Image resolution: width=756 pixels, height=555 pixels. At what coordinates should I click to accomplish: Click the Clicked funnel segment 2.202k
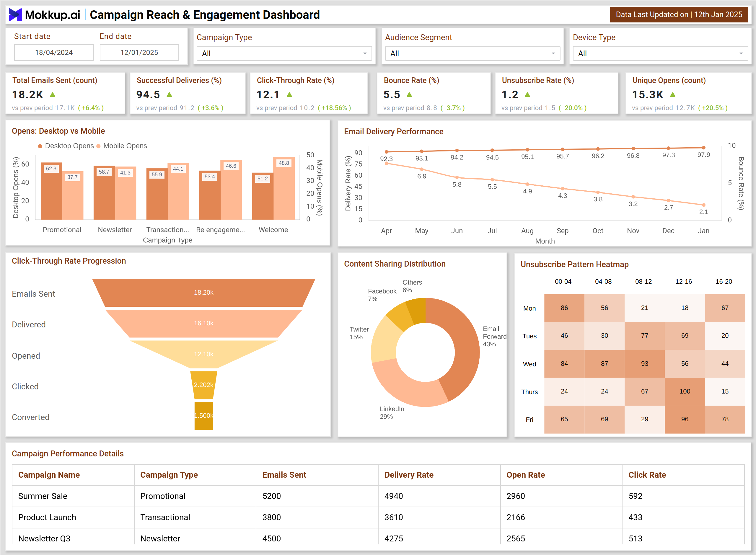203,385
